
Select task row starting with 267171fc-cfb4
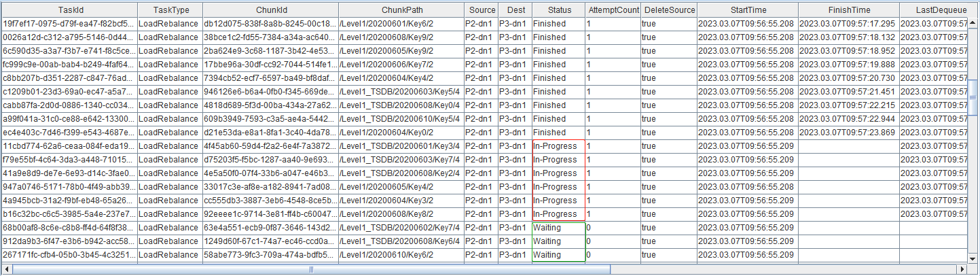click(x=69, y=255)
